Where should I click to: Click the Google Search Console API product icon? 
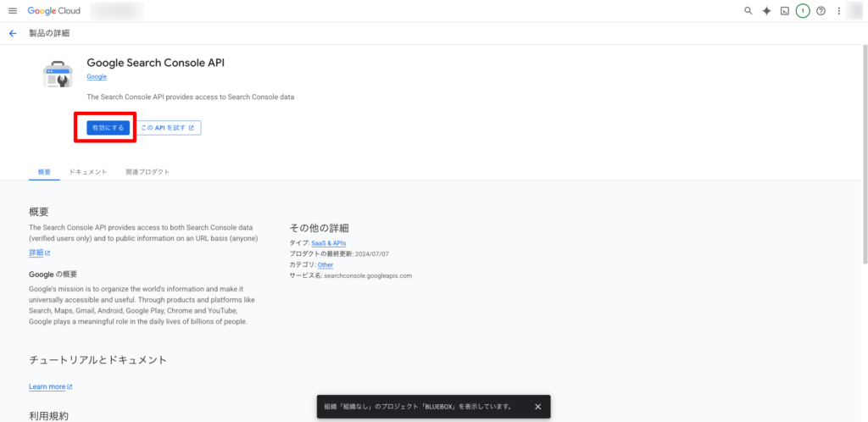[58, 75]
